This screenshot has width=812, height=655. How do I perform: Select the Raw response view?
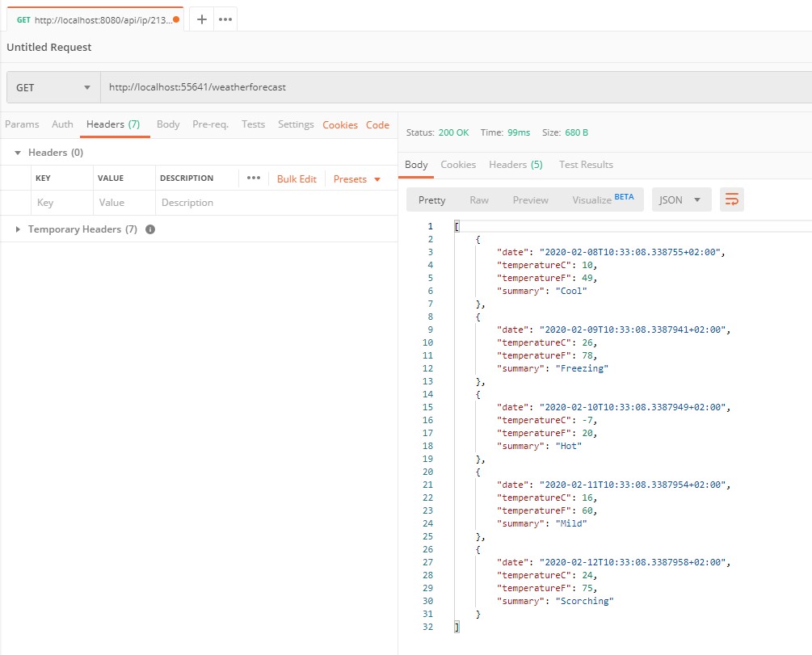tap(479, 199)
